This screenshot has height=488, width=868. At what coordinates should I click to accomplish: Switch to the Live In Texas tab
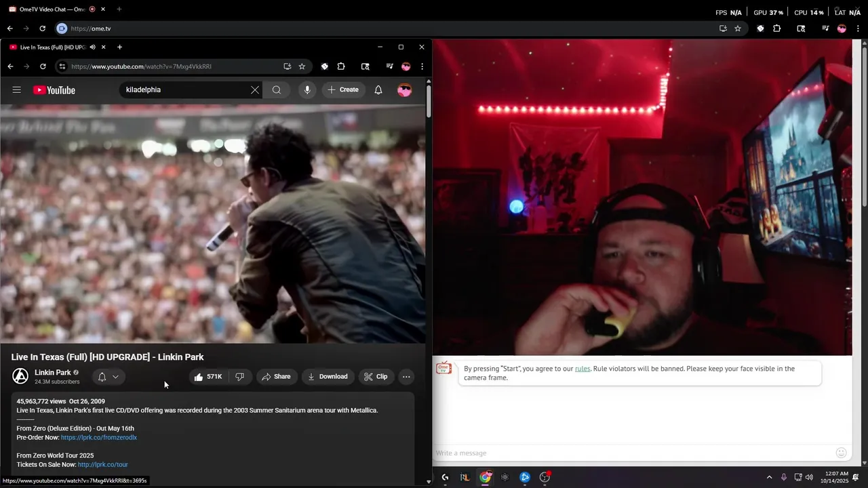pos(53,47)
